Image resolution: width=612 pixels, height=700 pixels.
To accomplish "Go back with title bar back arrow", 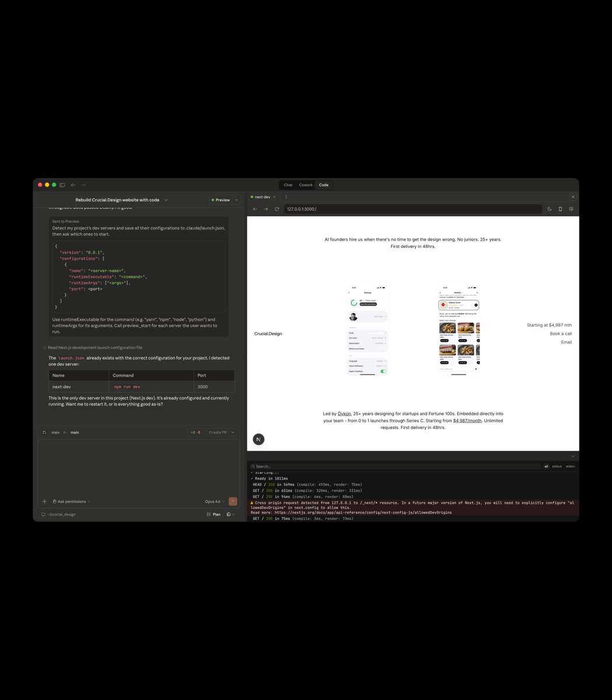I will coord(73,185).
